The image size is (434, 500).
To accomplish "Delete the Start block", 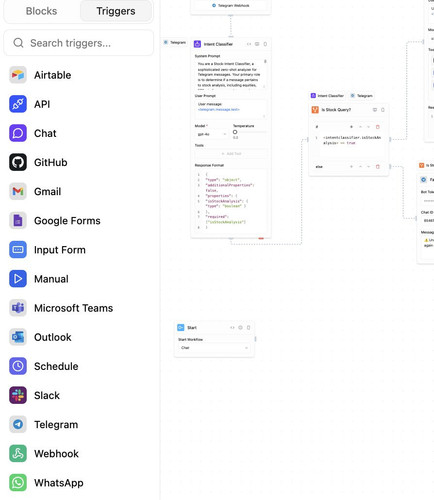I will coord(248,327).
